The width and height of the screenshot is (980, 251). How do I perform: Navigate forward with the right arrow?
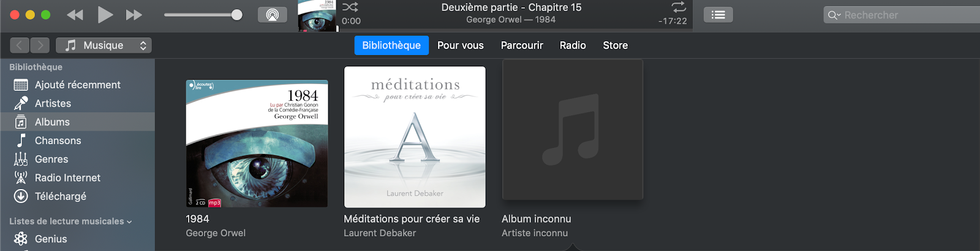click(40, 45)
